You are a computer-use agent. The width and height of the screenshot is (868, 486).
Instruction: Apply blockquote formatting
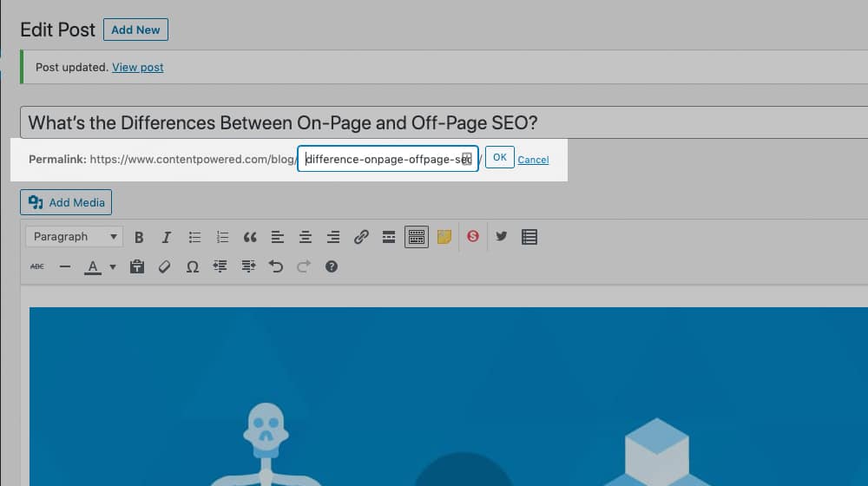(250, 237)
